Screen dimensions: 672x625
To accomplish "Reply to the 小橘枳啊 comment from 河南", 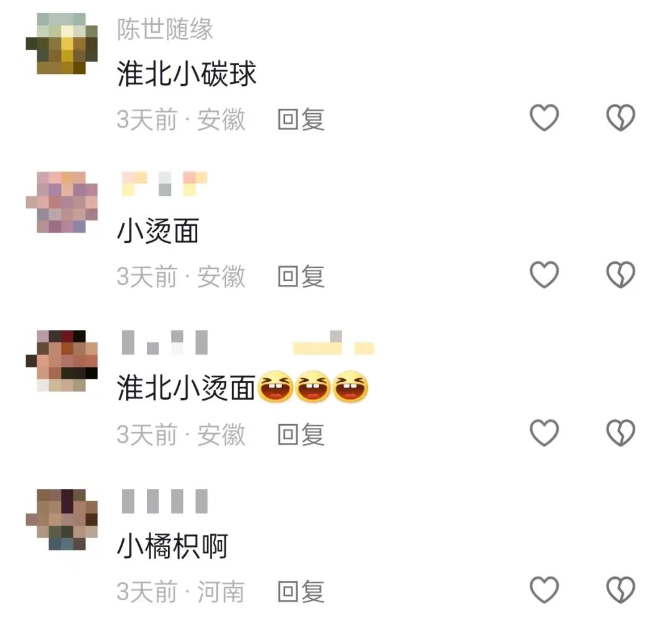I will click(301, 591).
